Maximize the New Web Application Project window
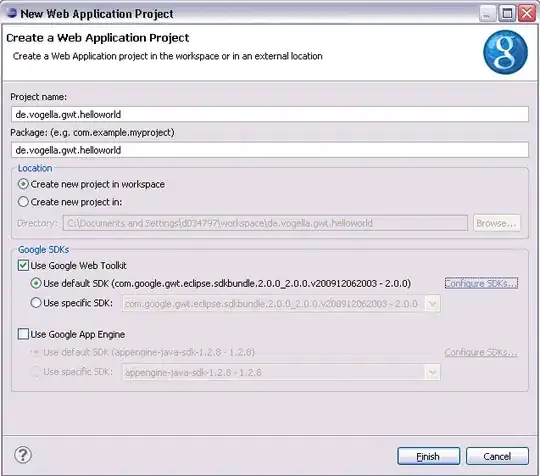540x476 pixels. (507, 14)
